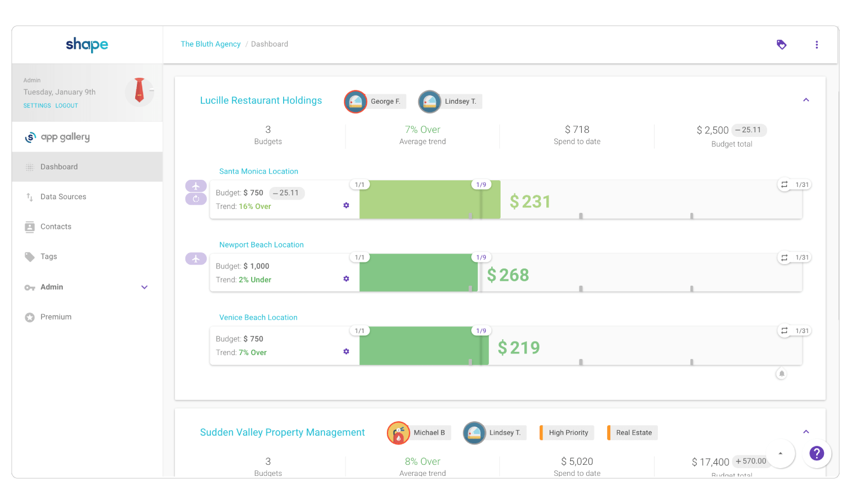Click the refresh icon on Santa Monica budget
Viewport: 851px width, 504px height.
point(196,199)
